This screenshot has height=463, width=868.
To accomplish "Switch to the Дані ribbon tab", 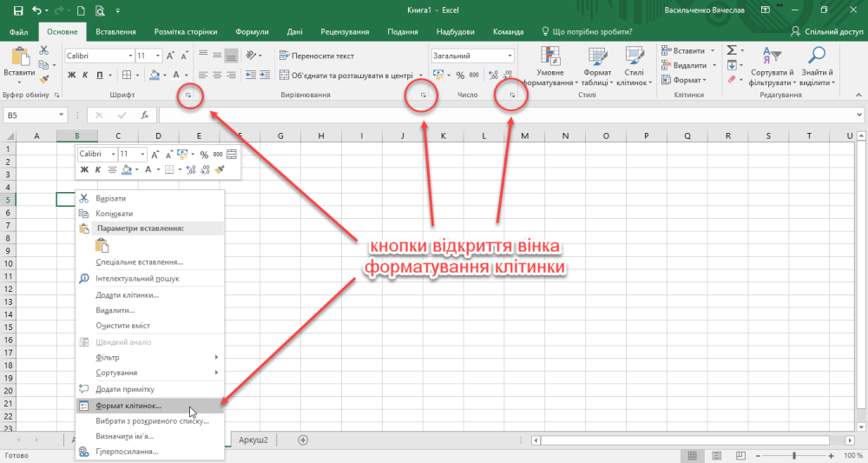I will 294,31.
